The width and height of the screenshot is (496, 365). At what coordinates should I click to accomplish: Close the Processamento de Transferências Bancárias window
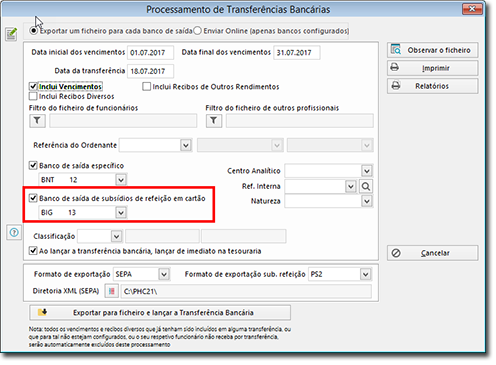(x=472, y=9)
